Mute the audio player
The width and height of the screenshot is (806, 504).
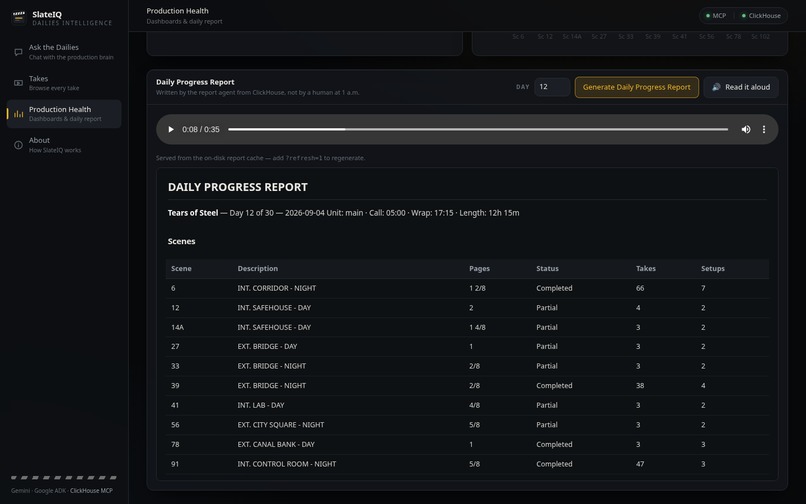click(x=746, y=129)
